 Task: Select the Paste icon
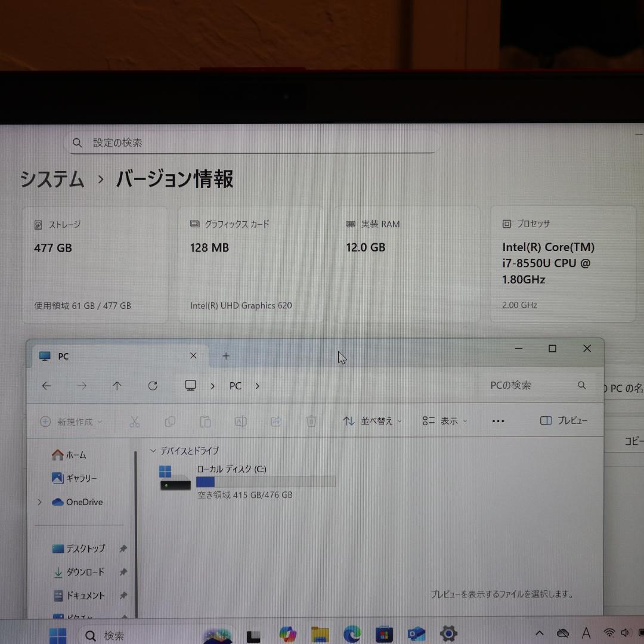point(205,421)
